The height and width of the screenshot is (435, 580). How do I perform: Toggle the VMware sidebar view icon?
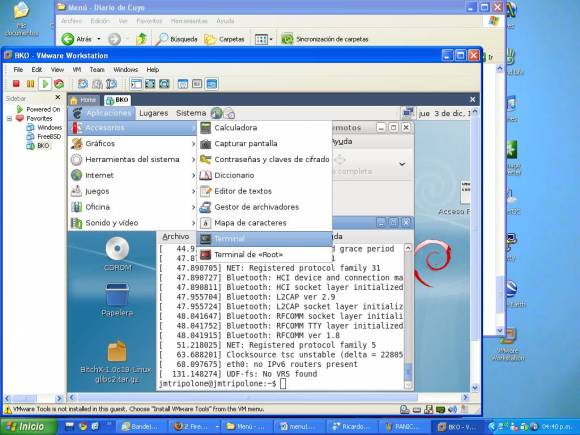tap(136, 84)
